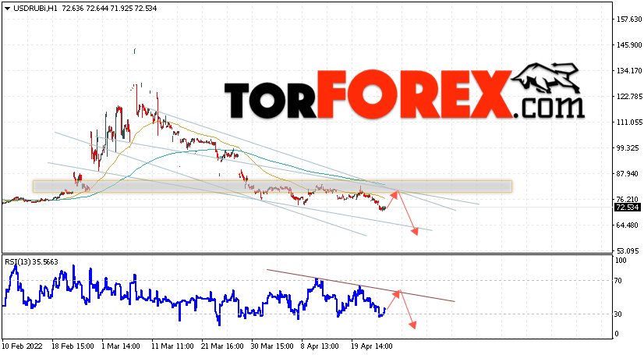Select the OHLC values 72.636 72.644 71.925 72.534
This screenshot has height=355, width=644.
pos(109,9)
